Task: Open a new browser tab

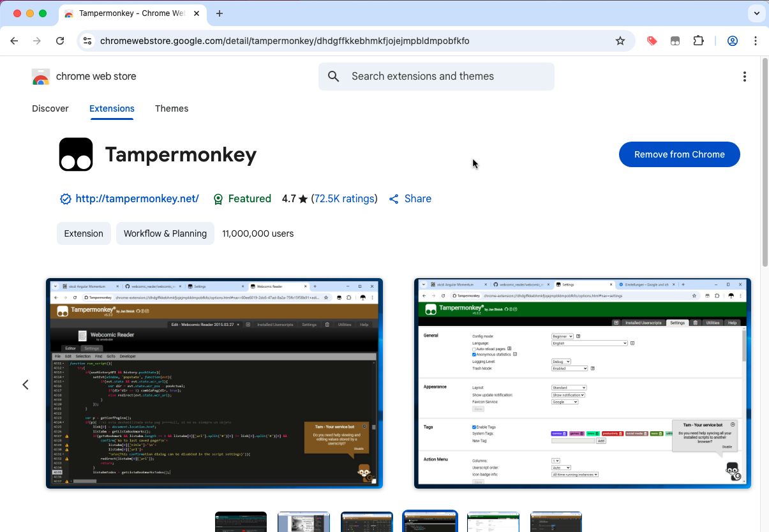Action: (x=220, y=13)
